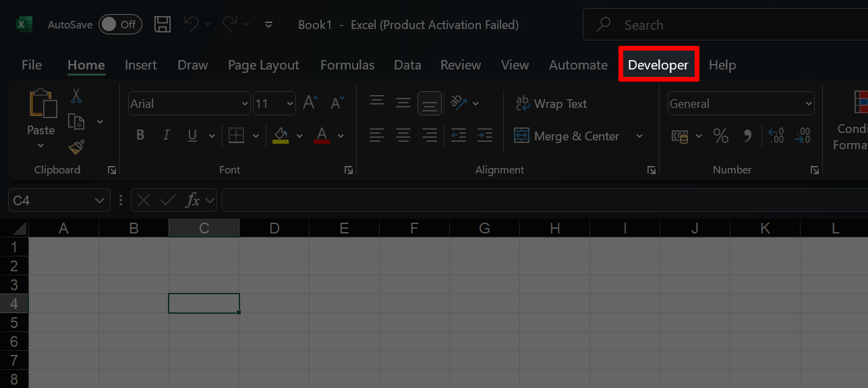The height and width of the screenshot is (388, 868).
Task: Toggle Bold formatting
Action: click(140, 135)
